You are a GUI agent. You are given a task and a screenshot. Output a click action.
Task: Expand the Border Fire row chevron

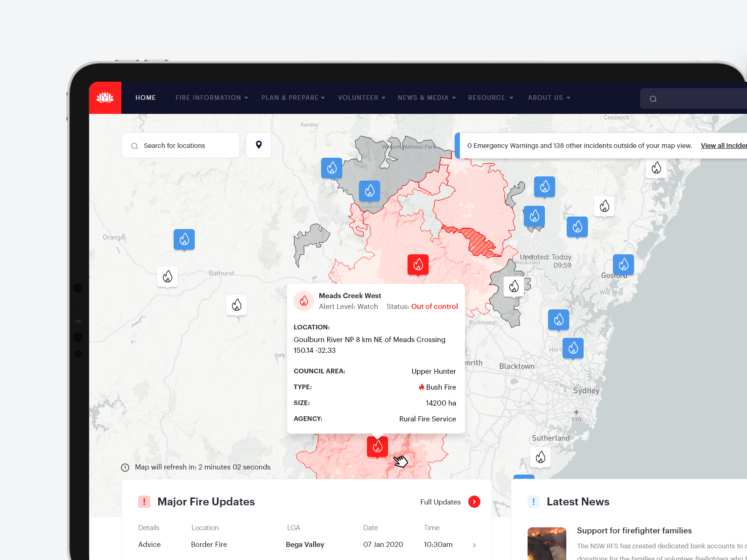[474, 545]
